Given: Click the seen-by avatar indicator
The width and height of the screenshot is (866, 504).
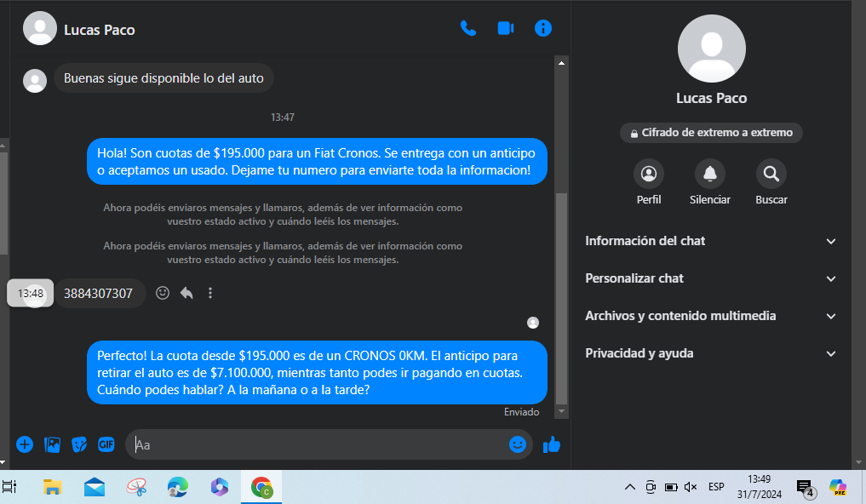Looking at the screenshot, I should pyautogui.click(x=533, y=323).
